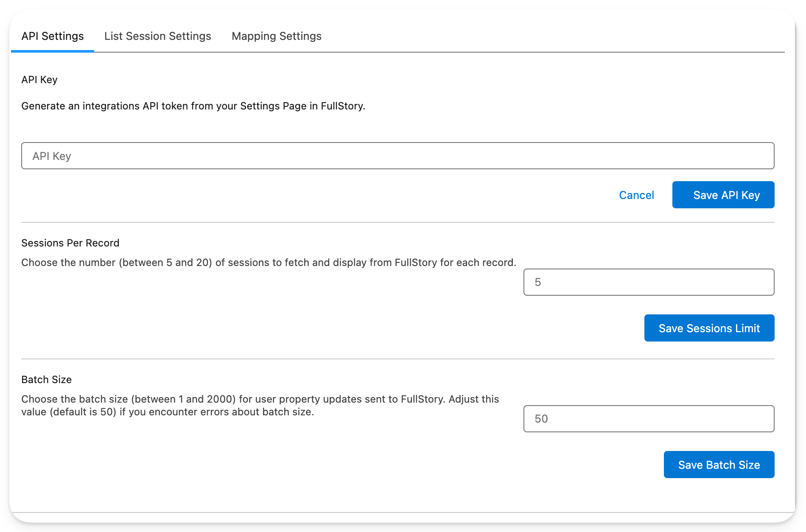
Task: Click the 'Generate an integrations API token' description
Action: click(x=193, y=106)
